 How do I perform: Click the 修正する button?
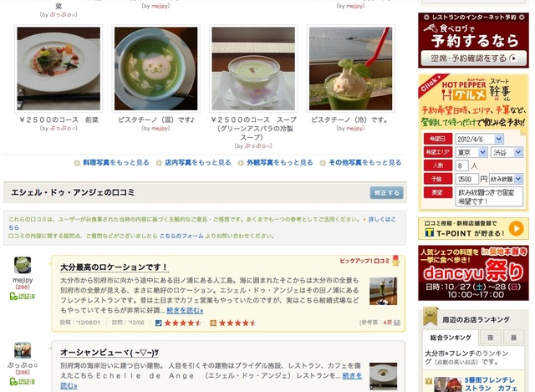click(386, 193)
